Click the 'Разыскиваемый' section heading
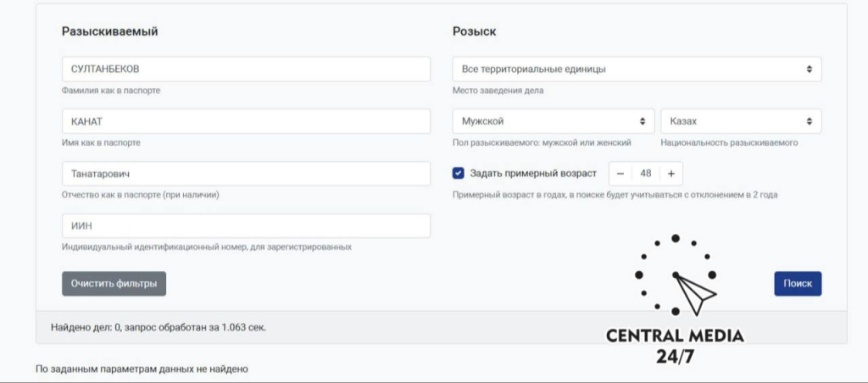Screen dimensions: 868x383 click(x=109, y=31)
